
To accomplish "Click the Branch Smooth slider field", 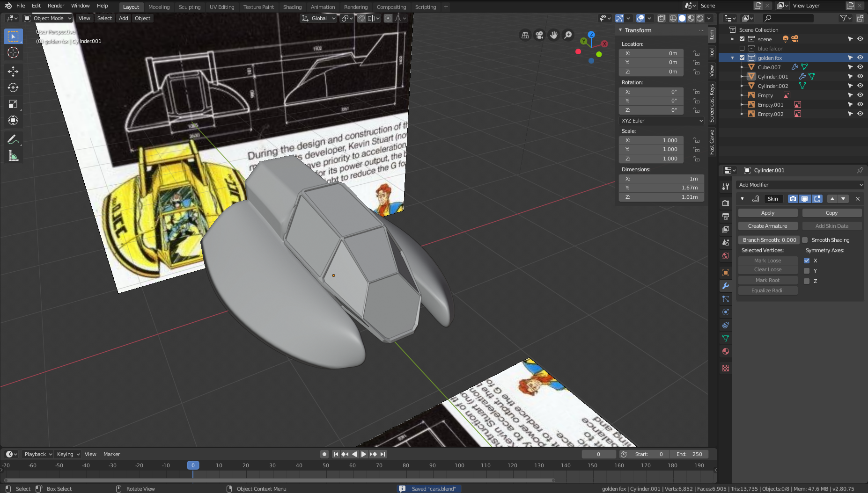I will pos(769,240).
